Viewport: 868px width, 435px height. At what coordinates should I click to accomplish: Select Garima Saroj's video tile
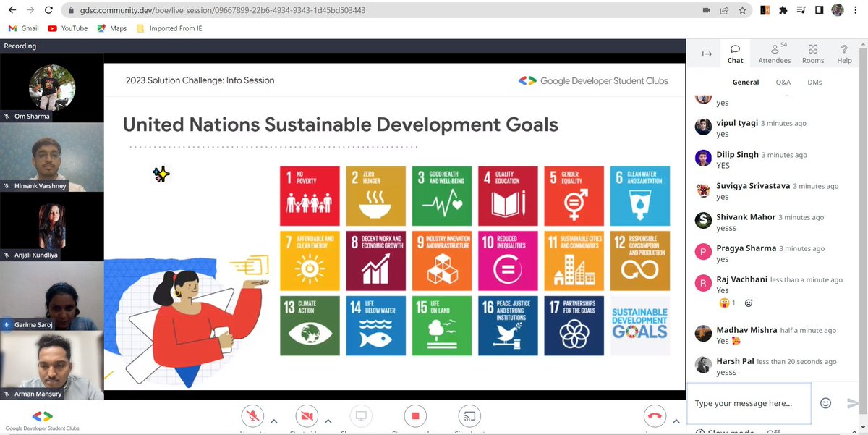(x=52, y=296)
